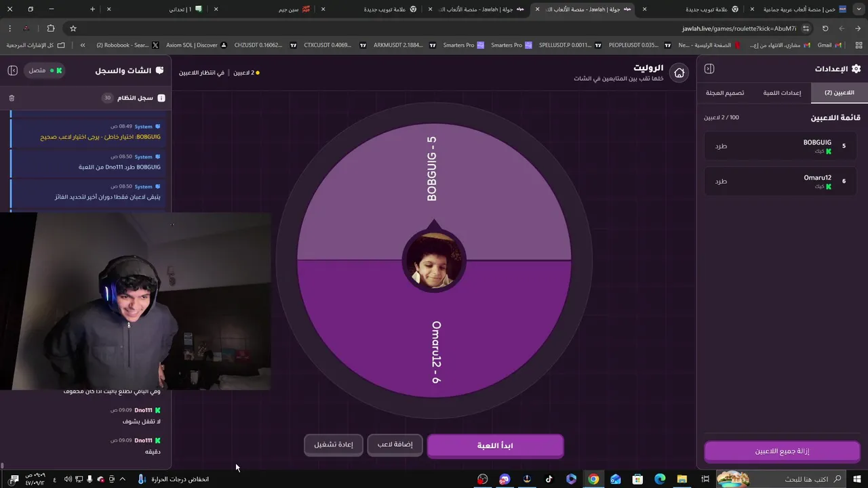The image size is (868, 488).
Task: Click the player avatar at wheel center
Action: click(x=434, y=261)
